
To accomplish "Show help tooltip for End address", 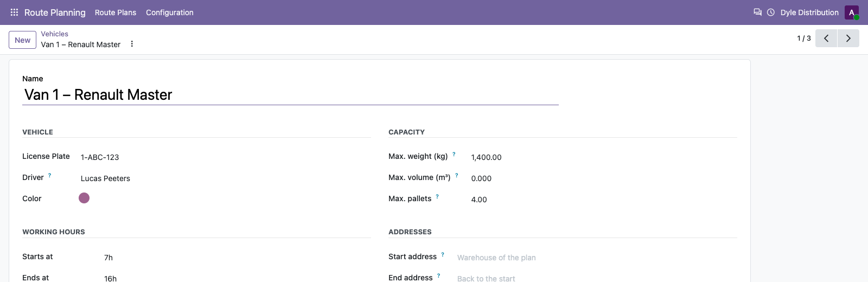I will 439,275.
